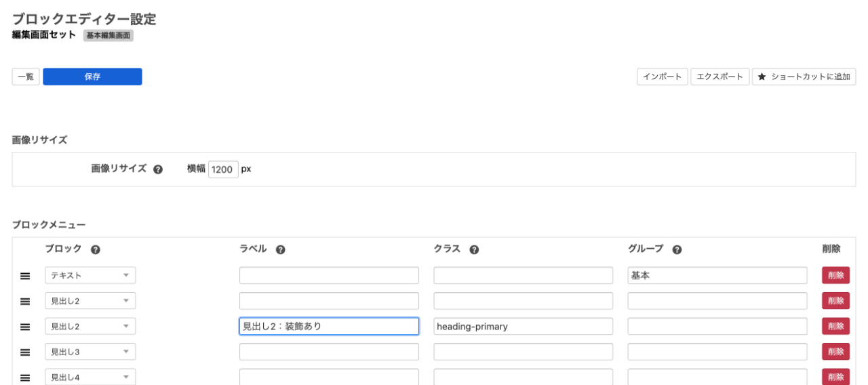
Task: Click drag handle of first 見出し2 row
Action: click(x=25, y=301)
